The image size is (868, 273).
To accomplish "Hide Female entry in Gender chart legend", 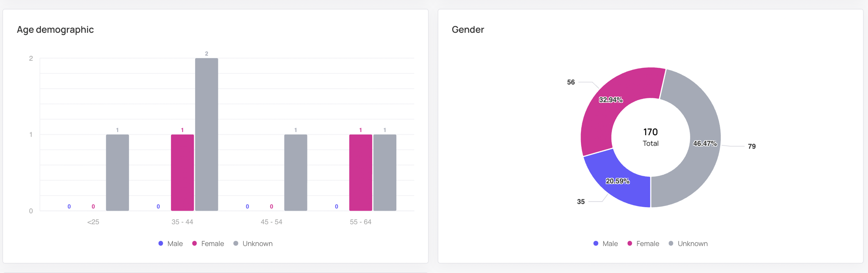I will [643, 244].
